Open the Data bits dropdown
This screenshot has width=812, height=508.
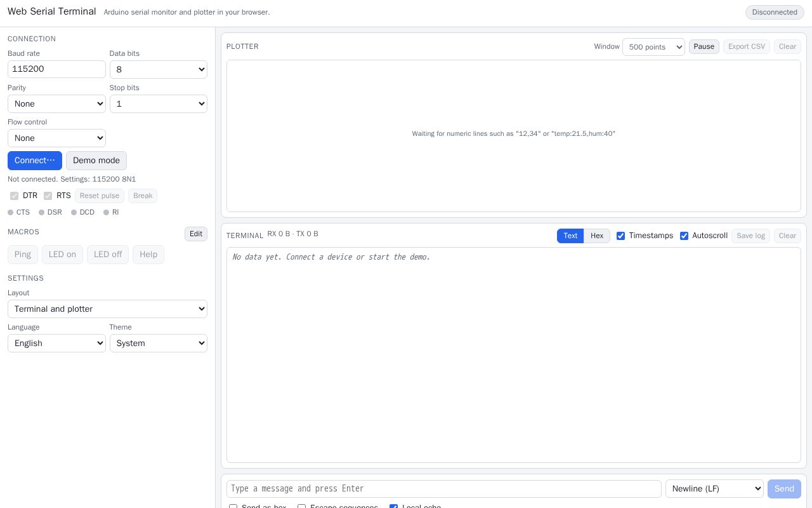click(159, 69)
